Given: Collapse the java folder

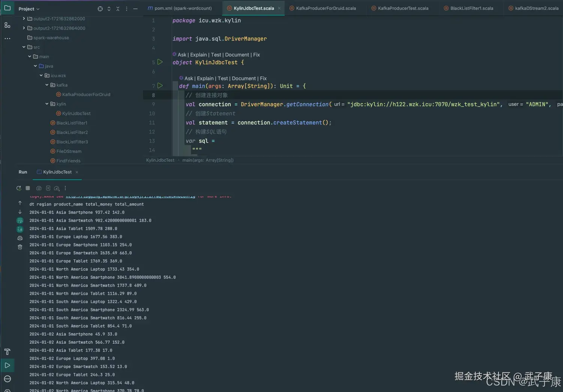Looking at the screenshot, I should pos(35,66).
